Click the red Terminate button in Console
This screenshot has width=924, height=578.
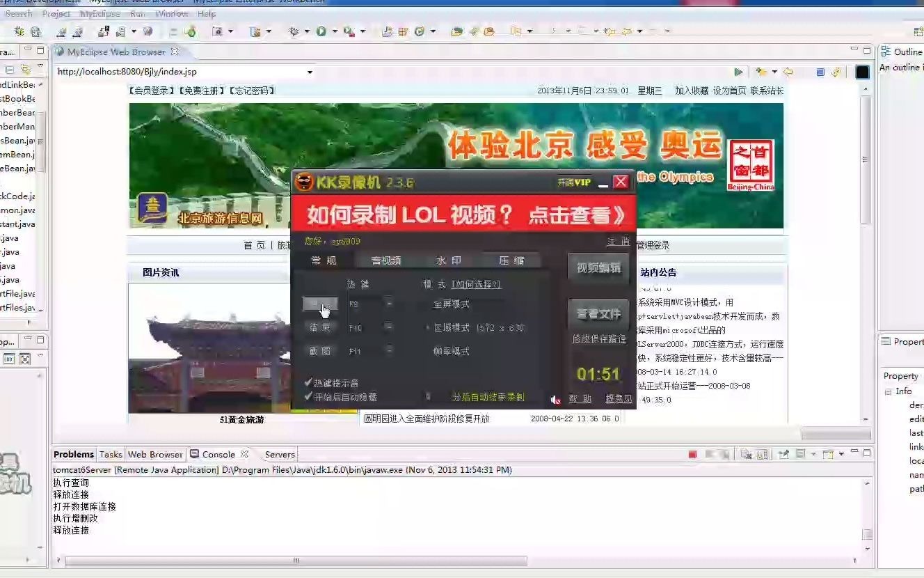[692, 454]
